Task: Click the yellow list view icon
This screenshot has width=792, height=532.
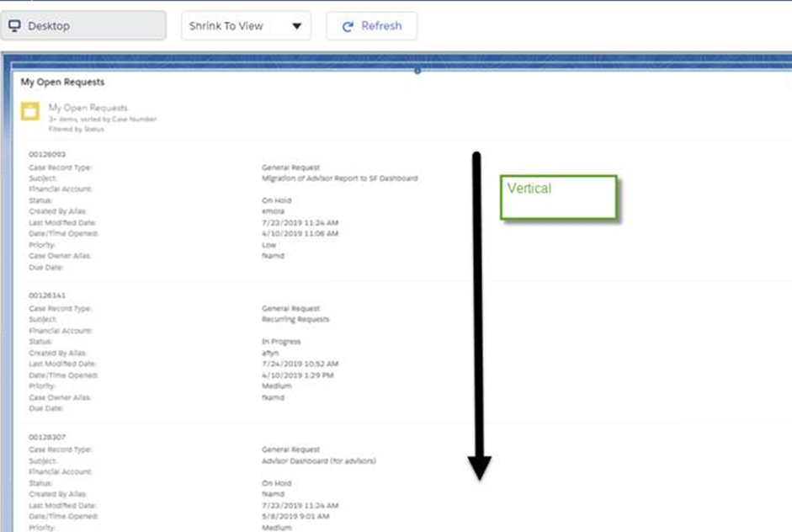Action: (x=29, y=111)
